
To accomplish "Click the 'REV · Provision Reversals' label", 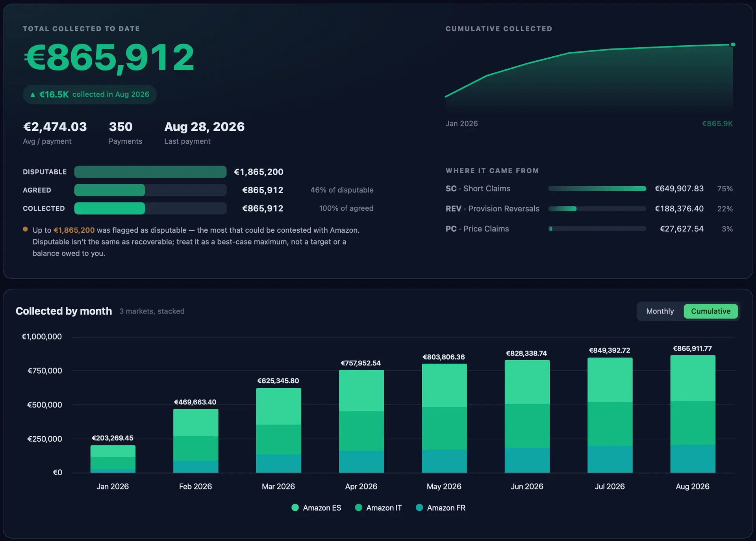I will (x=493, y=209).
